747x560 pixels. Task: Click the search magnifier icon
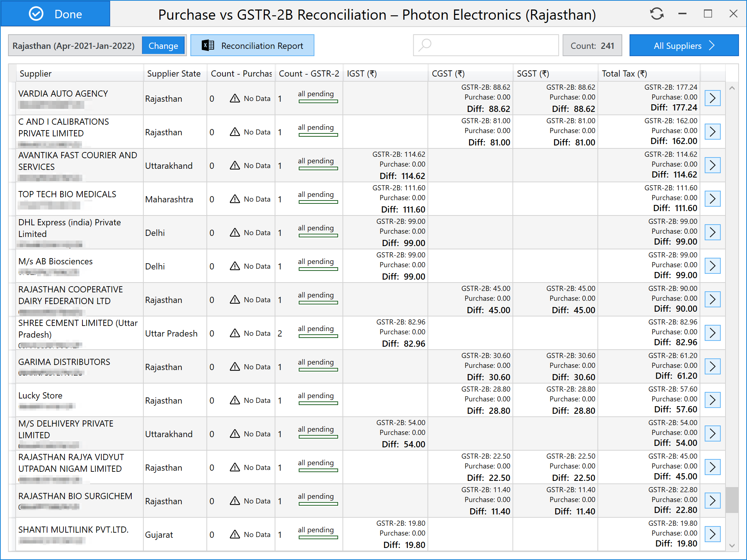click(425, 46)
